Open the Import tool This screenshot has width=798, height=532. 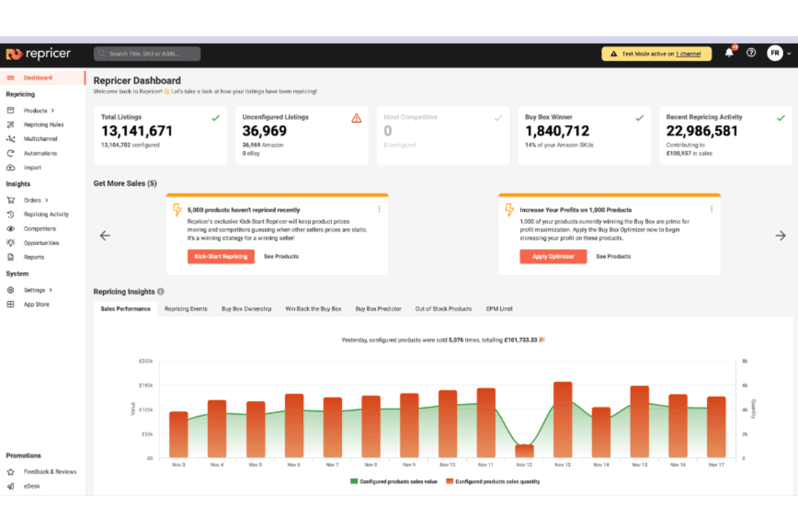click(x=32, y=167)
